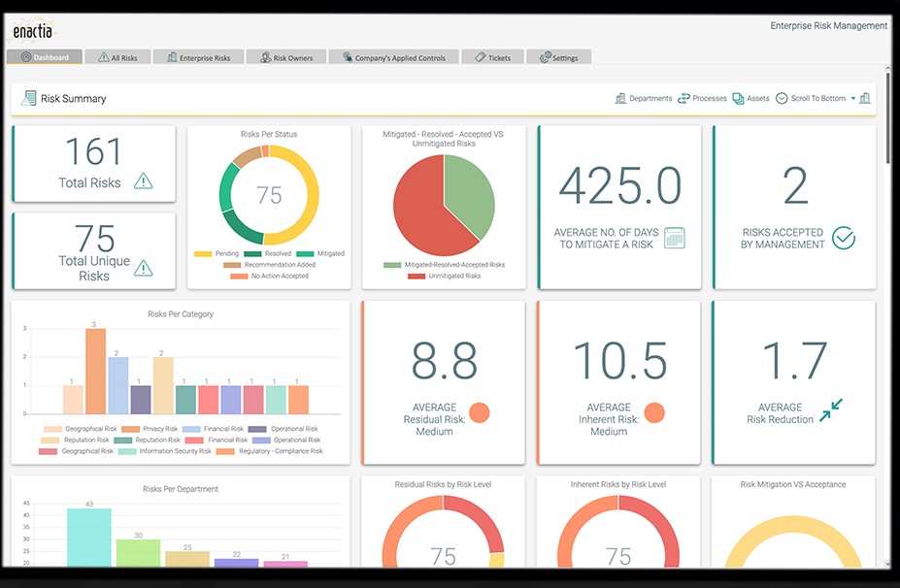Toggle Information Security Risk legend item
Viewport: 900px width, 588px height.
(165, 451)
